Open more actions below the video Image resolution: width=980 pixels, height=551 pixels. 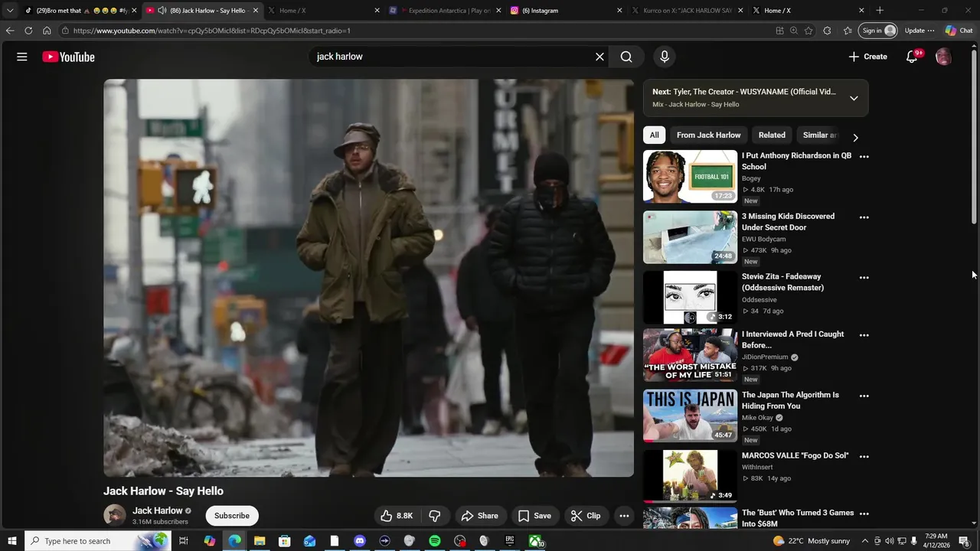click(624, 516)
